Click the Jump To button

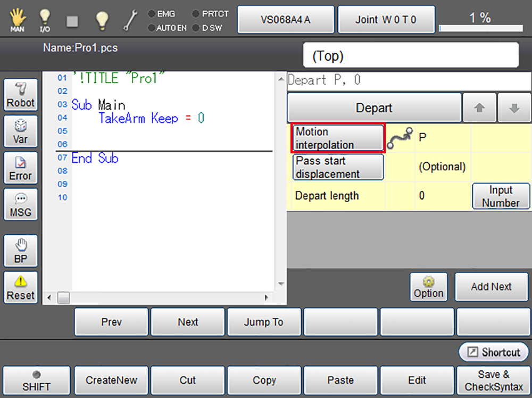[264, 322]
